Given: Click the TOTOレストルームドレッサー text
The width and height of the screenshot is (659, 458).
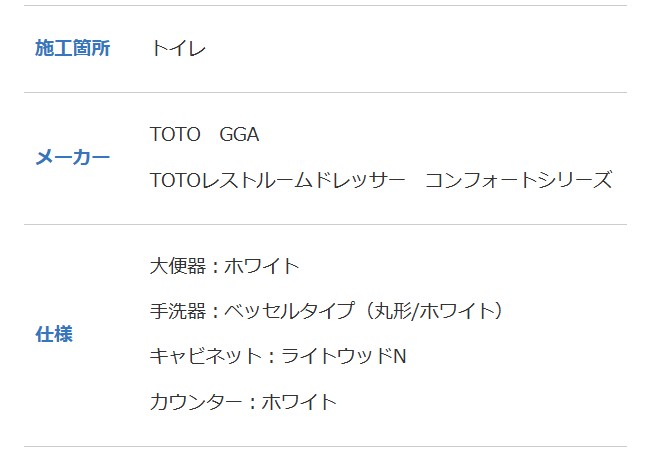Looking at the screenshot, I should click(x=277, y=181).
